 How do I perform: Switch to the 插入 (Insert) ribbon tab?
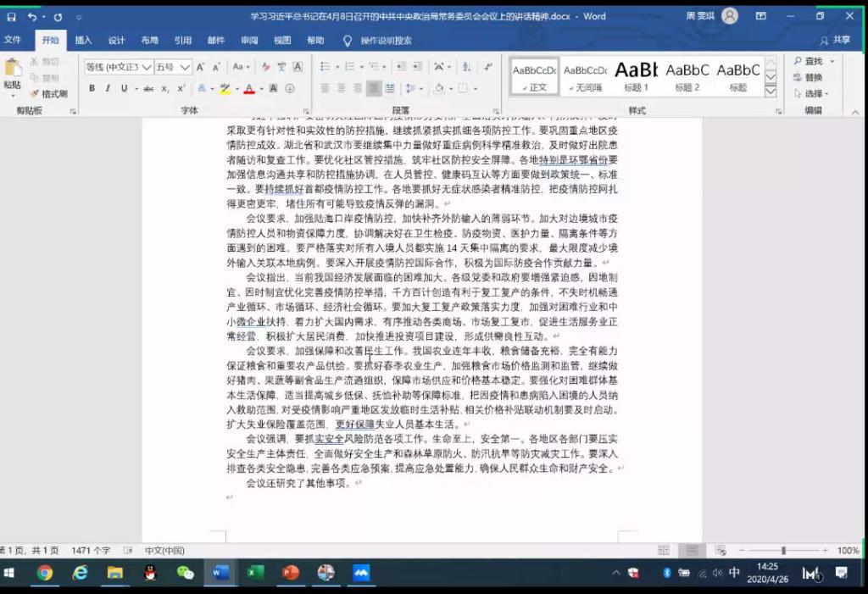83,40
